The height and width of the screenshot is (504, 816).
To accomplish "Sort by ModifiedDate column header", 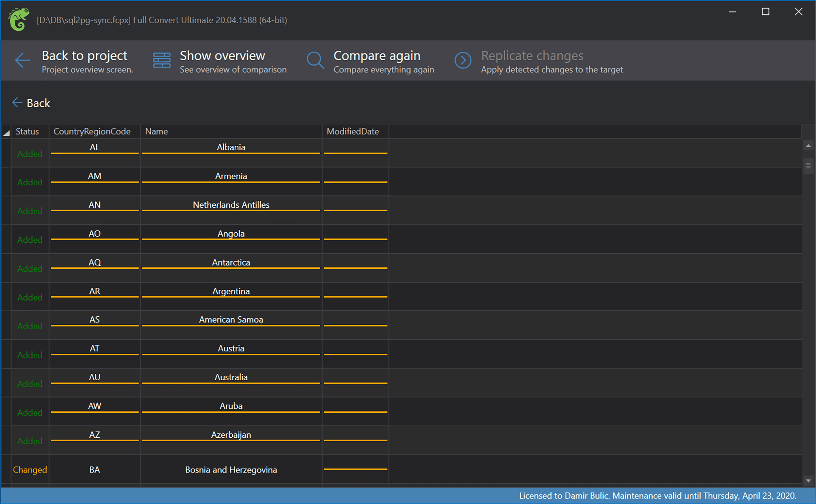I will pos(353,131).
